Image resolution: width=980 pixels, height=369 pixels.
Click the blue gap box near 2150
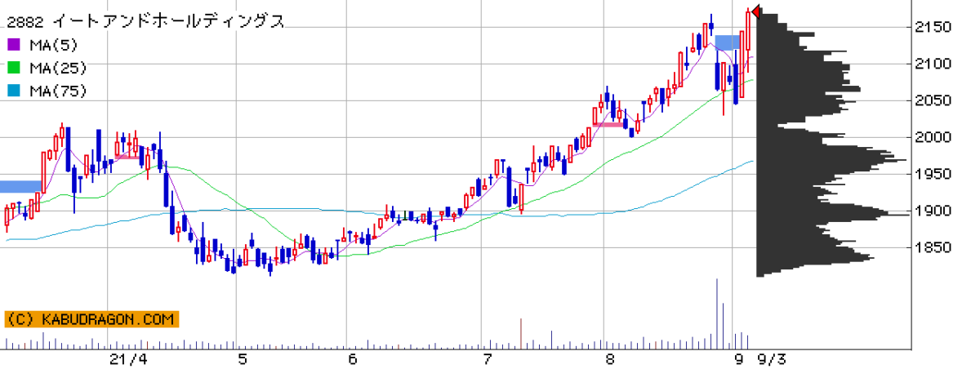click(x=728, y=42)
